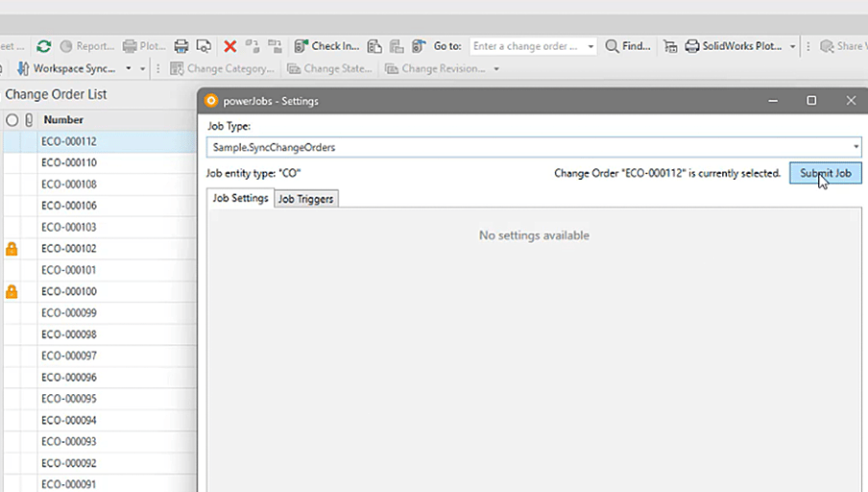Click the red X delete icon
Screen dimensions: 868x492
pyautogui.click(x=230, y=46)
